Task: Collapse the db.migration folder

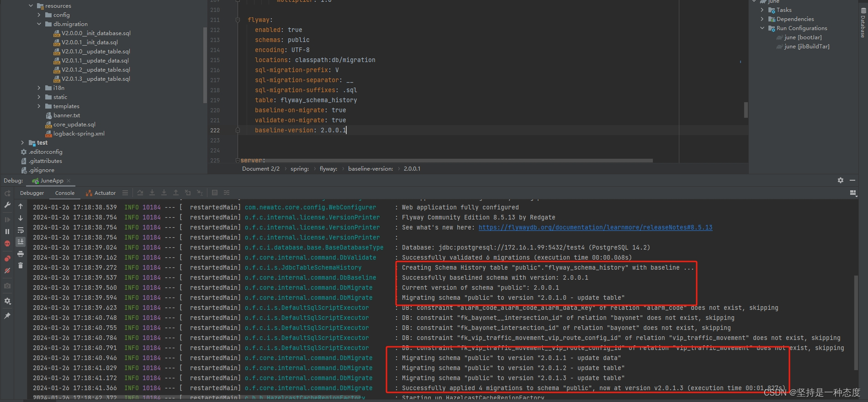Action: tap(39, 24)
